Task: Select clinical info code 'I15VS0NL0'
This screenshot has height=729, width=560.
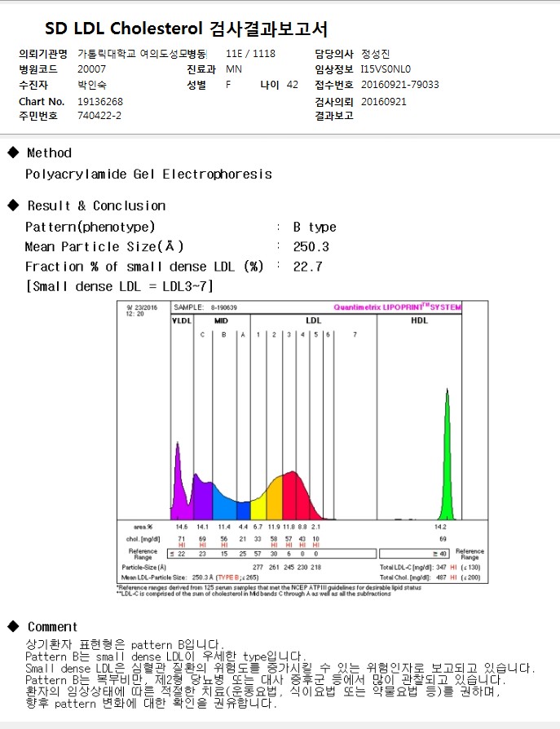Action: point(386,69)
